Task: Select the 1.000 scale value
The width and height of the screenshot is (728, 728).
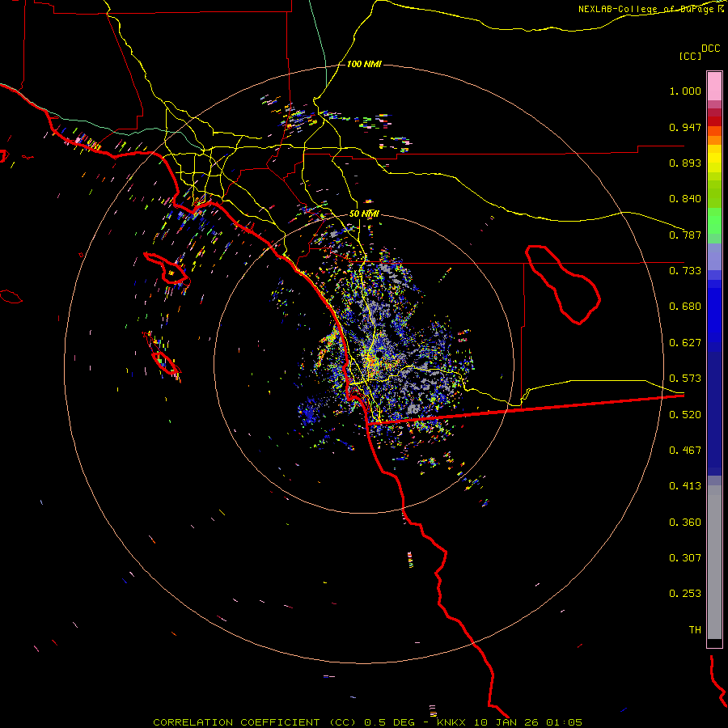Action: (x=685, y=91)
